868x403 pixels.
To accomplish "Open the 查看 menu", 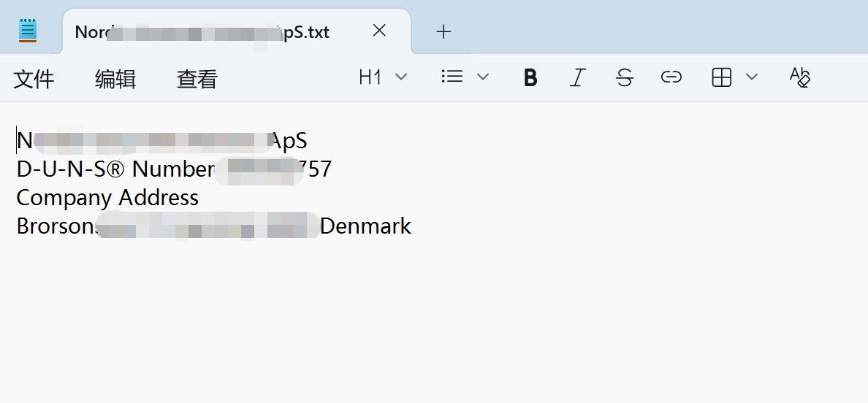I will pyautogui.click(x=197, y=79).
